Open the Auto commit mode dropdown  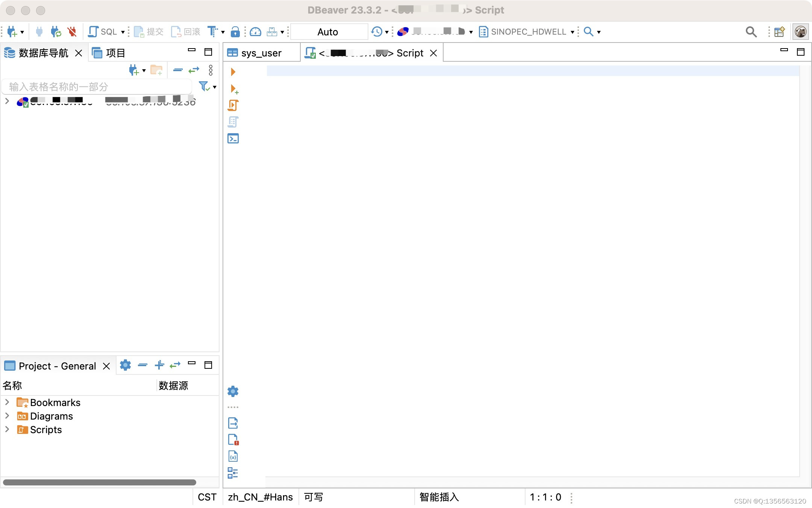tap(329, 32)
